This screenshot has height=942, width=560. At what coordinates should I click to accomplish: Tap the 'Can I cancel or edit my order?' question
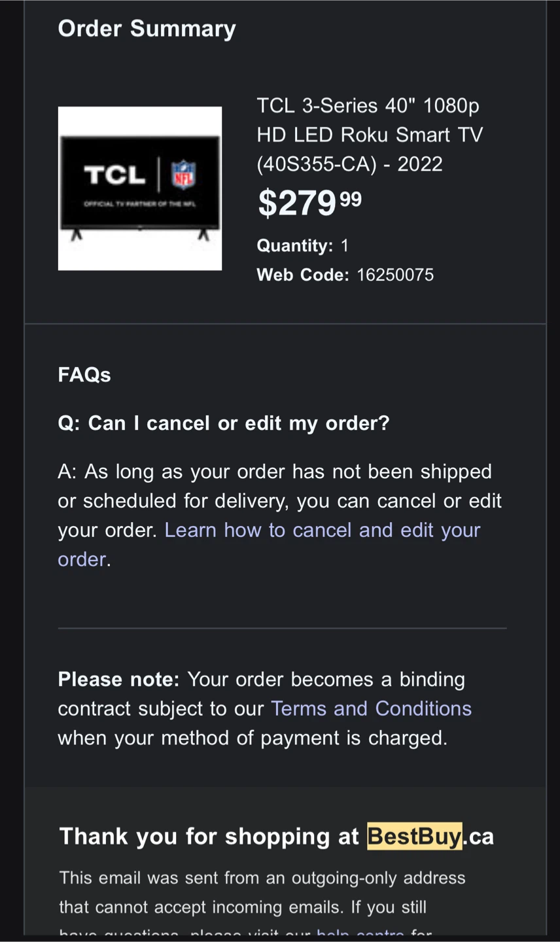[224, 423]
